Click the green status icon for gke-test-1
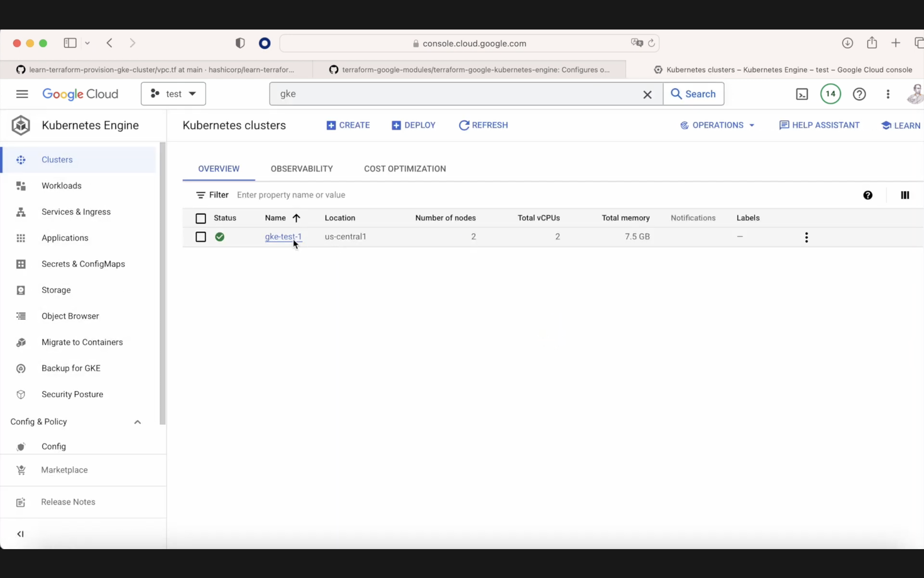Viewport: 924px width, 578px height. coord(219,237)
